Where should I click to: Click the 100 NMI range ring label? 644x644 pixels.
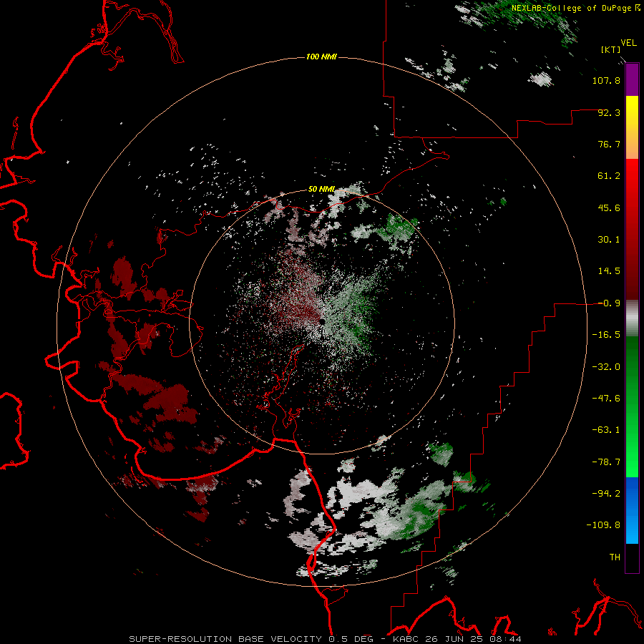(x=321, y=57)
